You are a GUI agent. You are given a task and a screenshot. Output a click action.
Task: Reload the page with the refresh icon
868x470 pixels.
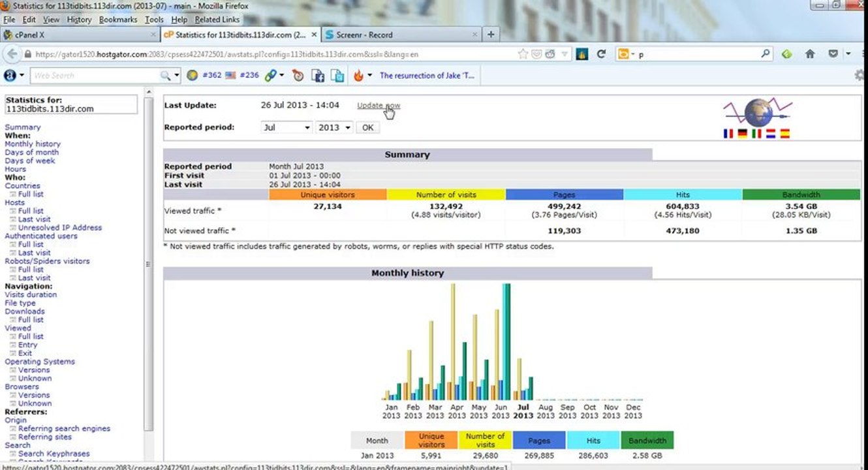(601, 54)
